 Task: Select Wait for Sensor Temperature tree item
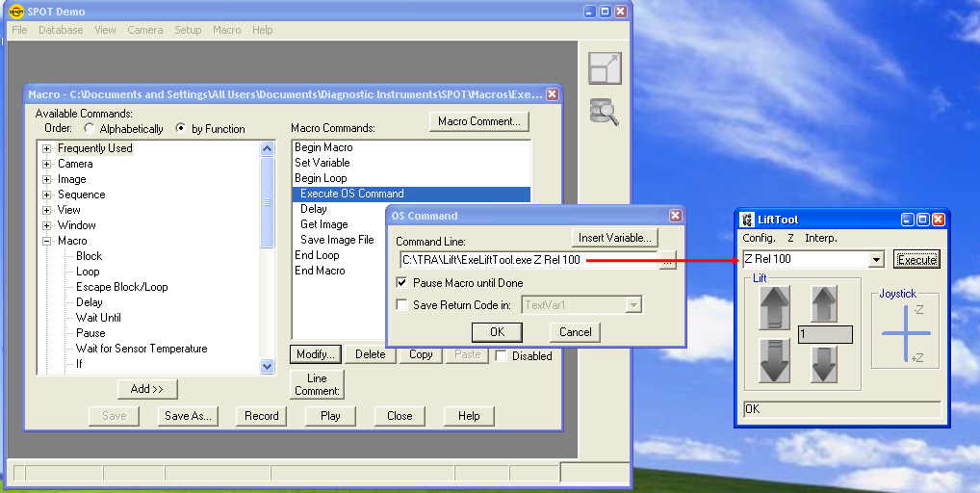[x=142, y=349]
